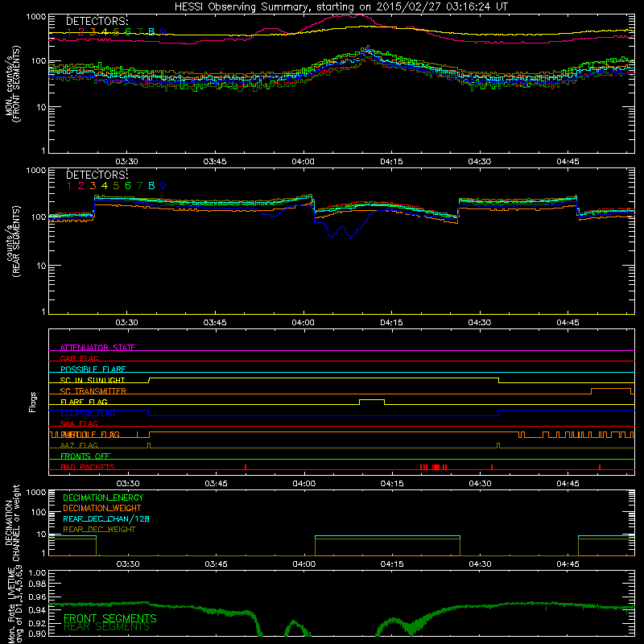Select blue detector number 9 in rear segments legend

pyautogui.click(x=163, y=186)
